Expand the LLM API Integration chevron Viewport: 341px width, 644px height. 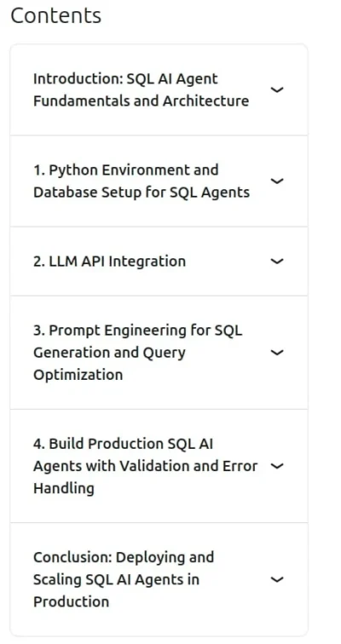point(278,262)
